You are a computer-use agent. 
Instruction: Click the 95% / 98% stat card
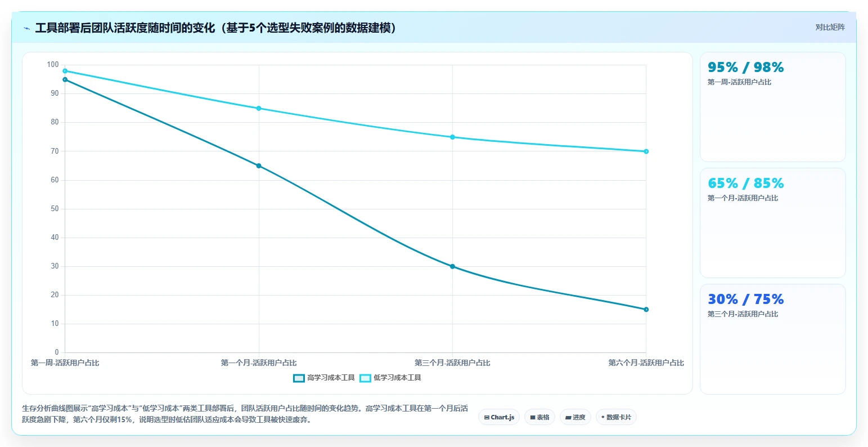pyautogui.click(x=772, y=107)
